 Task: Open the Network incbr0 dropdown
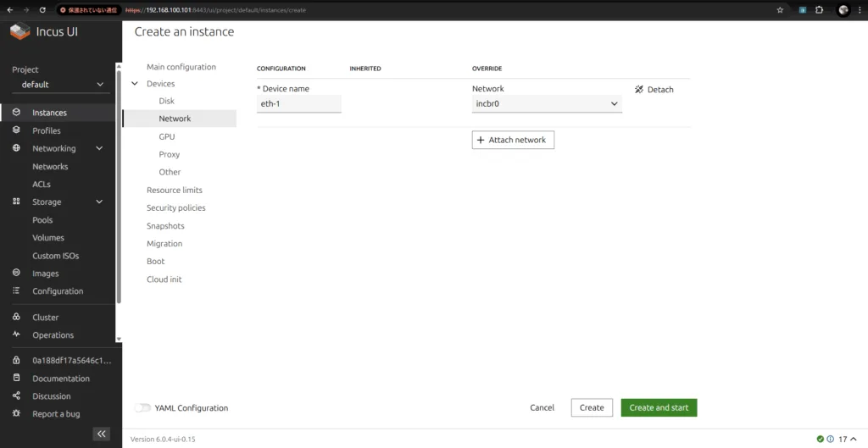coord(547,103)
